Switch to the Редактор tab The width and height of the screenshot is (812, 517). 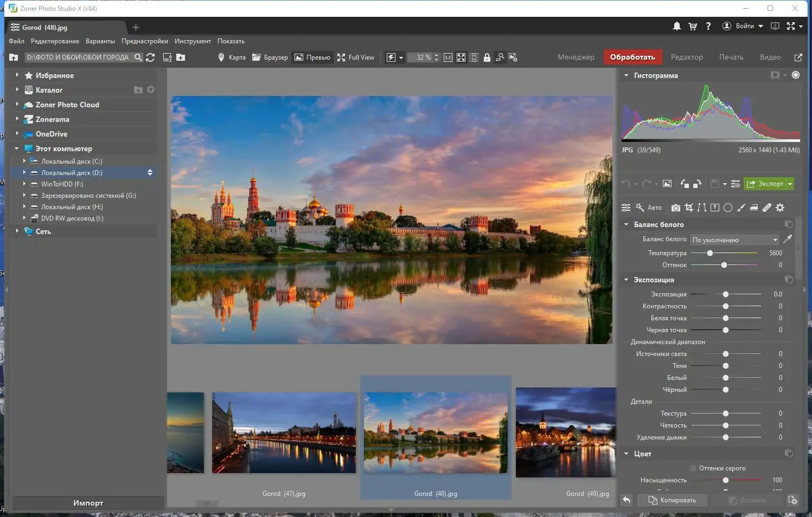coord(687,57)
